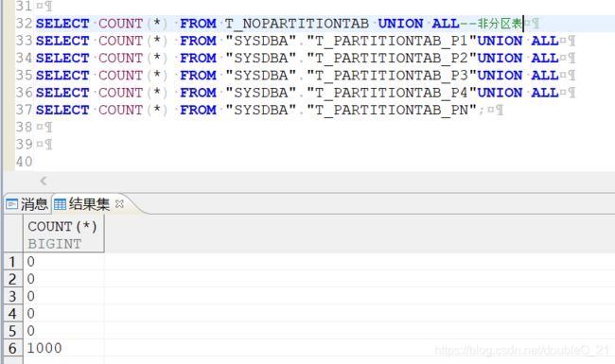Click T_NOPARTITIONTAB in line 32
This screenshot has width=615, height=364.
(x=297, y=24)
